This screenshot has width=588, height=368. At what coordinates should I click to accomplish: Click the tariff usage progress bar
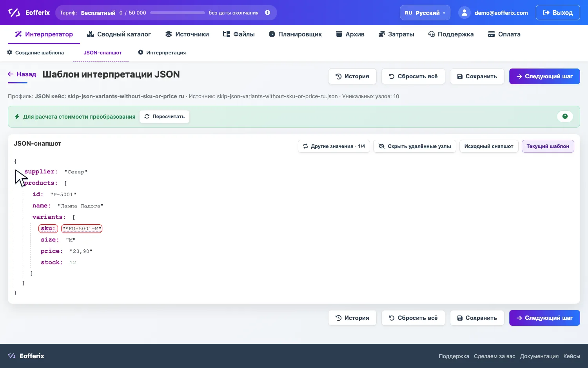178,13
